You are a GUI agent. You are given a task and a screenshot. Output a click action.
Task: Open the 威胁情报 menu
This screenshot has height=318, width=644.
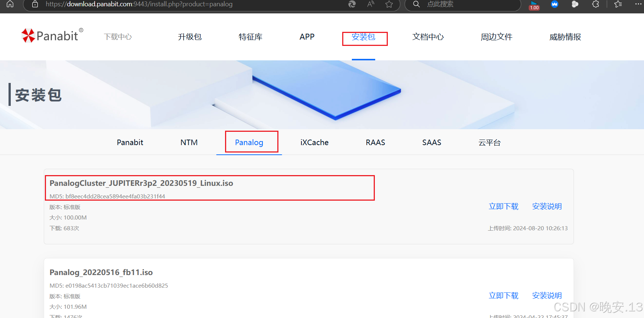click(565, 37)
